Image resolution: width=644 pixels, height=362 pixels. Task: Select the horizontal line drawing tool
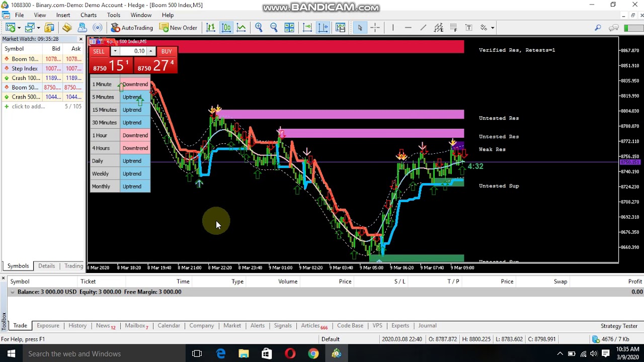(x=408, y=28)
